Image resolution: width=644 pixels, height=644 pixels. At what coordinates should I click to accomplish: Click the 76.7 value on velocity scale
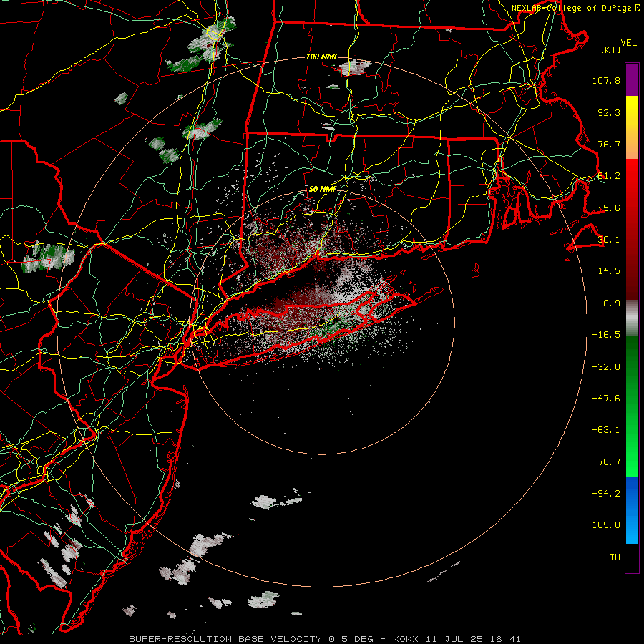pyautogui.click(x=609, y=144)
